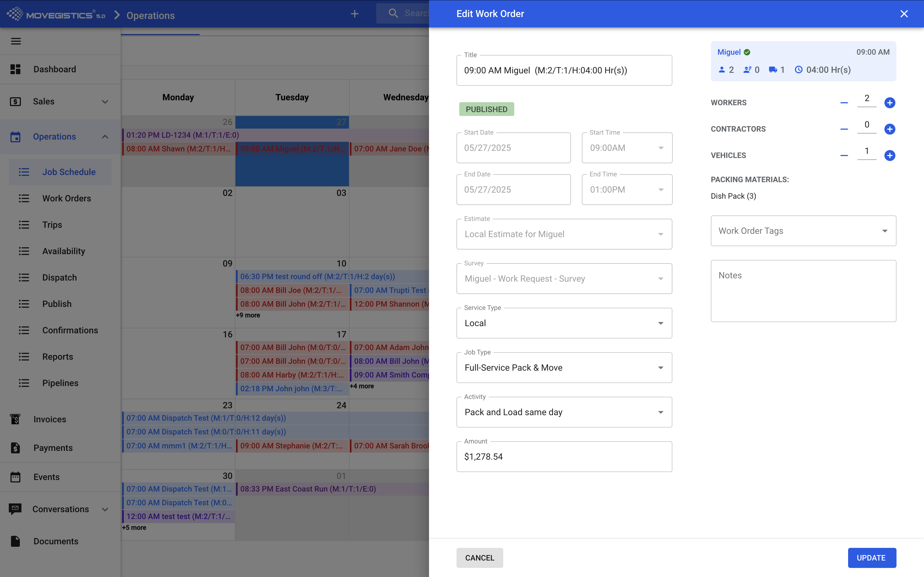Increase the Workers count with plus icon
The image size is (924, 577).
pos(890,103)
